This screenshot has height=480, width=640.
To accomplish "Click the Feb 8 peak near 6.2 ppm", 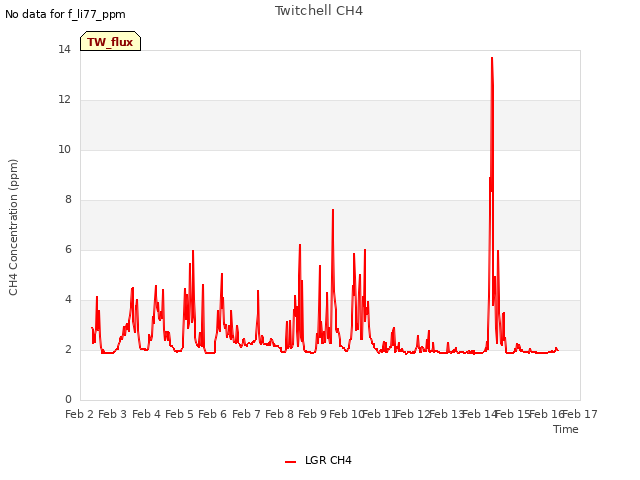I will pos(300,246).
